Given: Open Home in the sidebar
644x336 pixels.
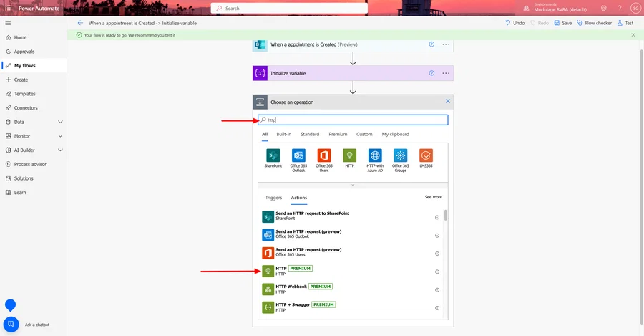Looking at the screenshot, I should tap(34, 37).
